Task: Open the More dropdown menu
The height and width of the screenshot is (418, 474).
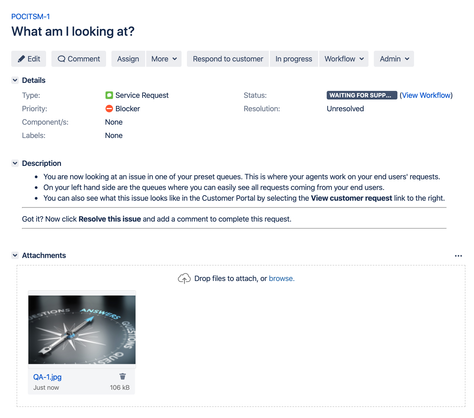Action: [164, 59]
